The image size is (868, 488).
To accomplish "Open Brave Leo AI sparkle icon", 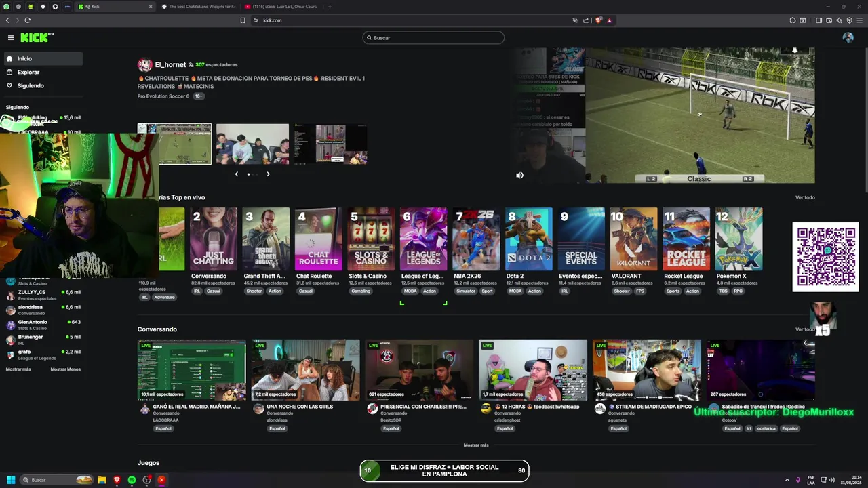I will (839, 20).
